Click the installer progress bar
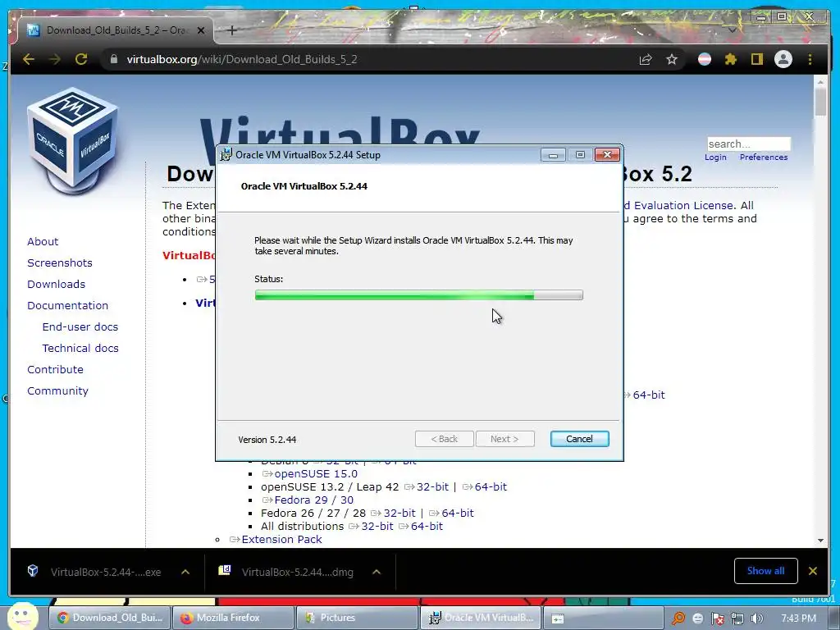Viewport: 840px width, 630px height. tap(419, 295)
